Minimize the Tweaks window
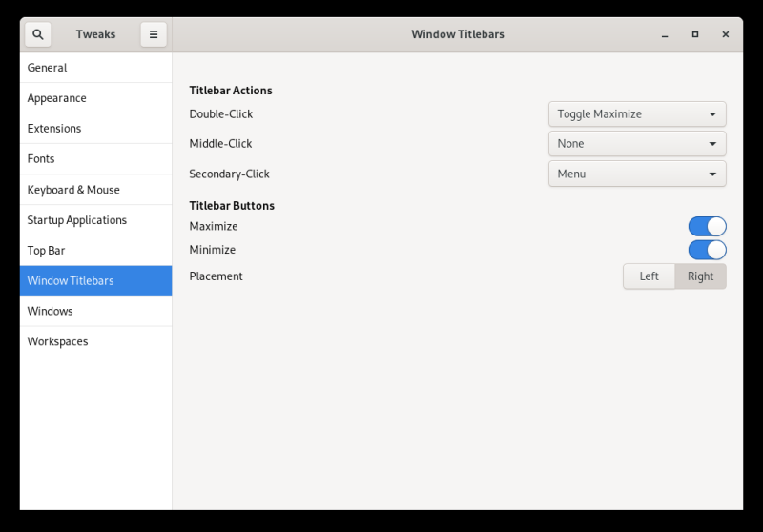The width and height of the screenshot is (763, 532). tap(665, 34)
